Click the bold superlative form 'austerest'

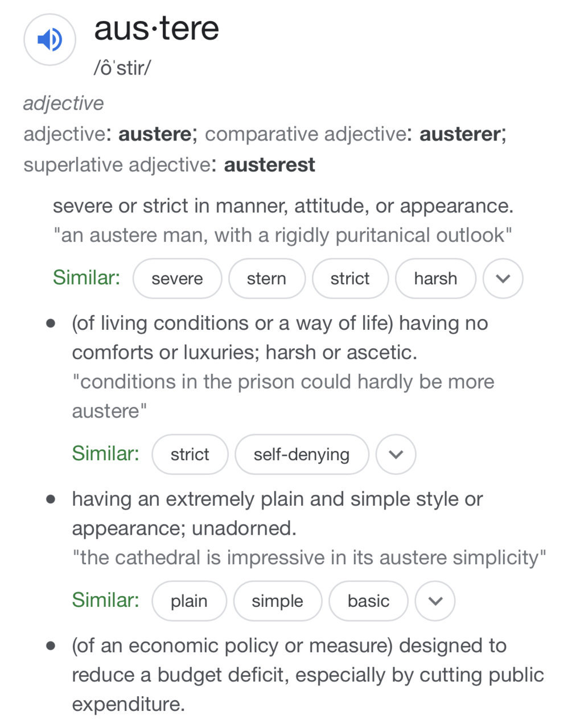point(269,165)
